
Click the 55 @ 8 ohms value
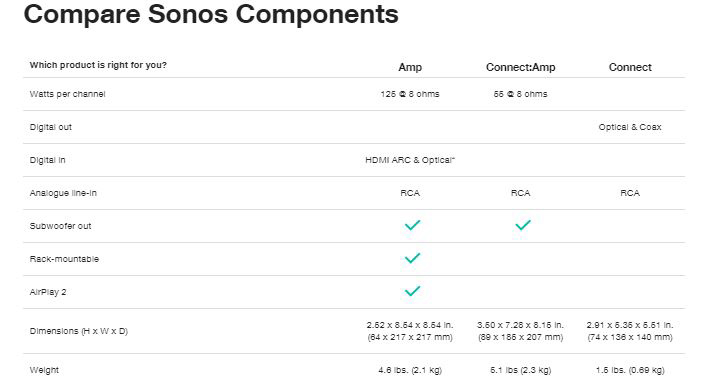point(521,94)
